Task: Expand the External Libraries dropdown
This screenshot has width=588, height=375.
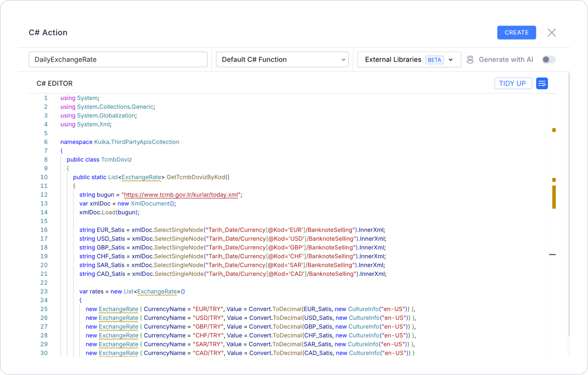Action: (x=409, y=59)
